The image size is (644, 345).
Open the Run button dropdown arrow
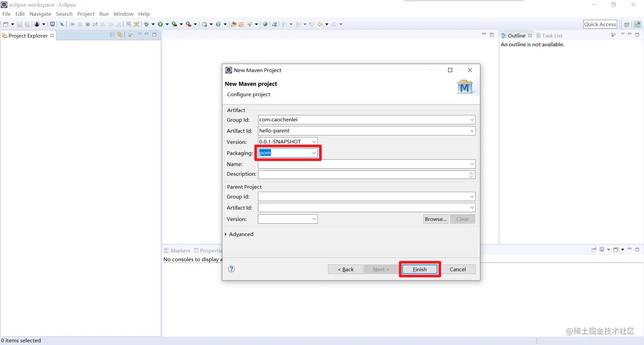click(x=167, y=24)
